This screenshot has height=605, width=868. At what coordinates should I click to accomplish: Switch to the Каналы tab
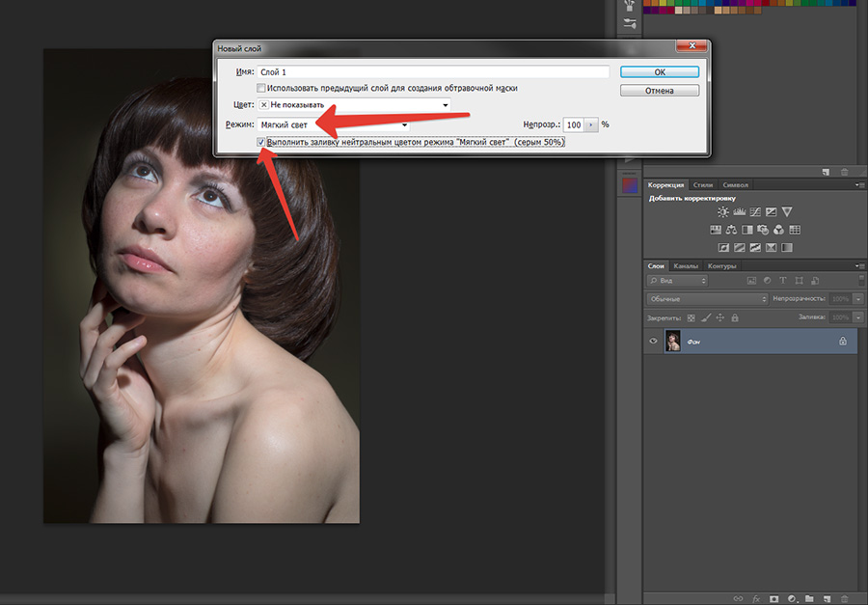pyautogui.click(x=686, y=265)
